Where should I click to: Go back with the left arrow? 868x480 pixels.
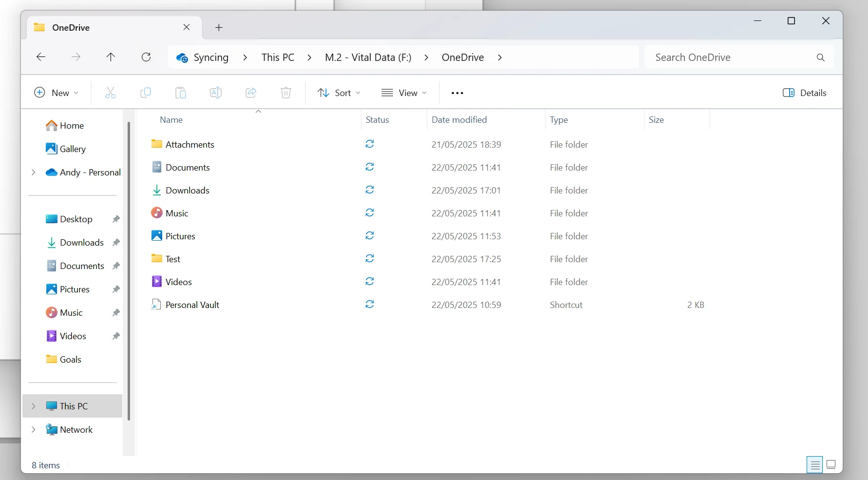pos(41,57)
